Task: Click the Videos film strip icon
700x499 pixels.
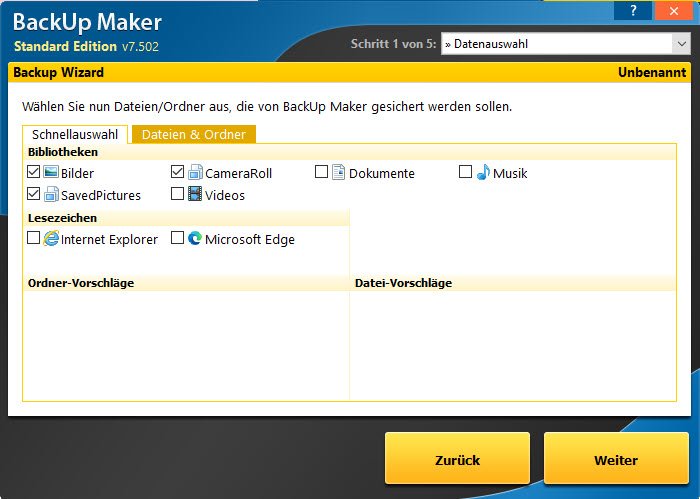Action: [x=195, y=194]
